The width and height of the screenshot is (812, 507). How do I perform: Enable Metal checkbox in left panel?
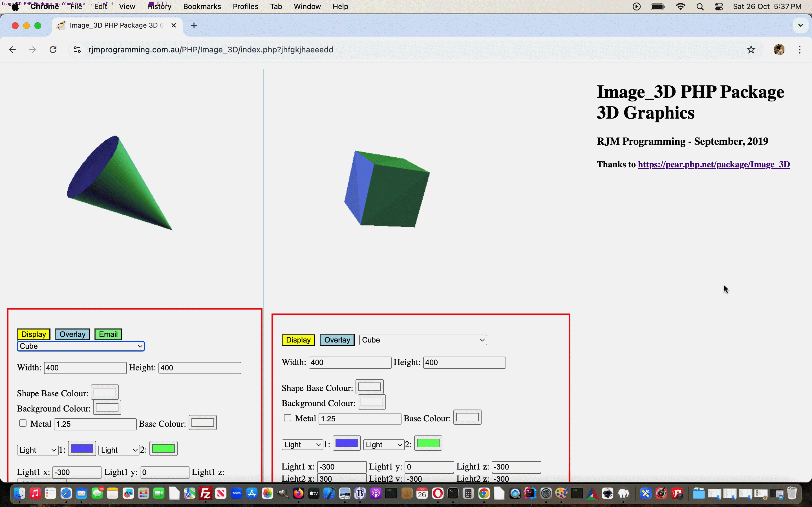pos(23,423)
